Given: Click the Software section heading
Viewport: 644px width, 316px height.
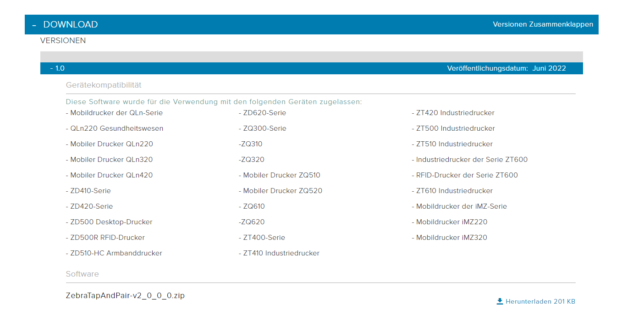Looking at the screenshot, I should click(x=82, y=274).
